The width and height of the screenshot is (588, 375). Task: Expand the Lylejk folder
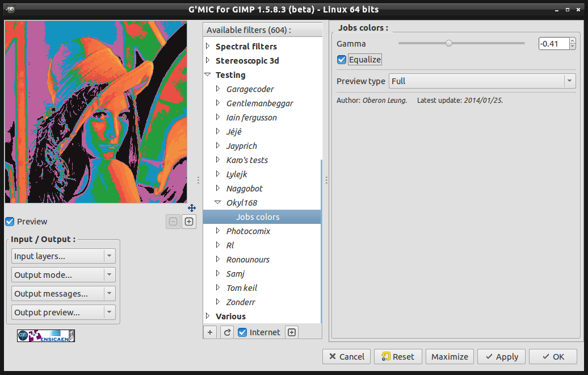pos(218,174)
